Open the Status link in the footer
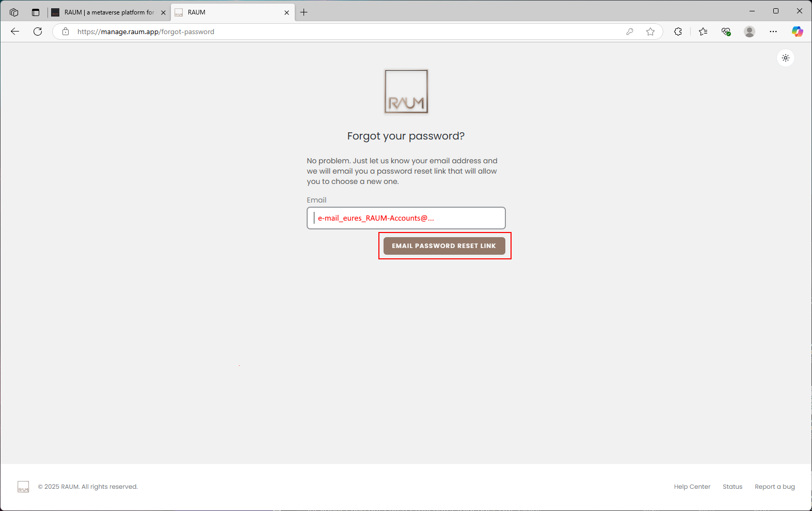The image size is (812, 511). pyautogui.click(x=733, y=487)
